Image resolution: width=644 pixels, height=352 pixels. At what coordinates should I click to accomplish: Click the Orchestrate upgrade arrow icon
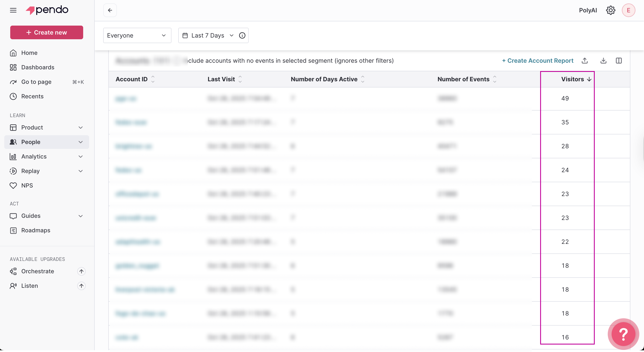pyautogui.click(x=81, y=271)
